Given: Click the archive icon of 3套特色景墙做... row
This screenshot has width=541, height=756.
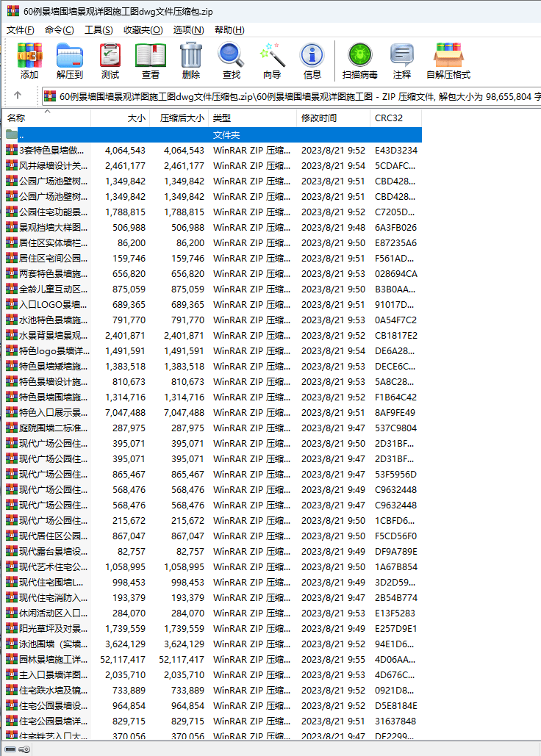Looking at the screenshot, I should click(x=12, y=150).
